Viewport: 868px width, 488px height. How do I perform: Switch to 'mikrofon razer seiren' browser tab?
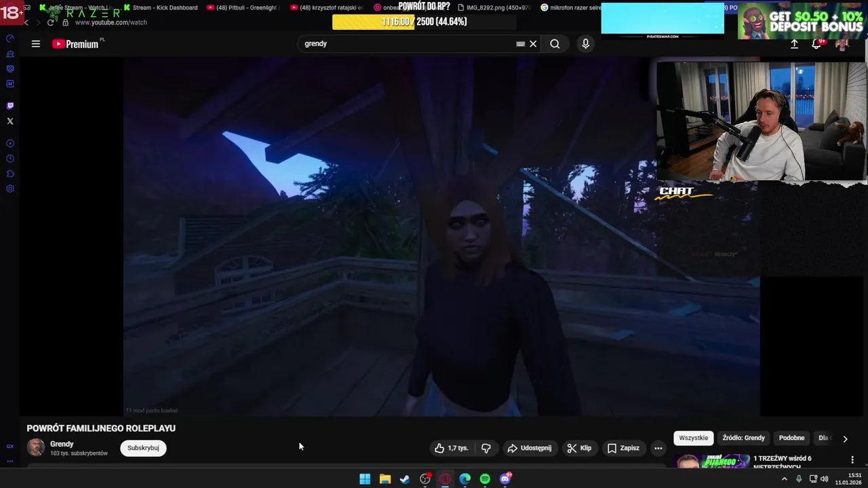[571, 7]
